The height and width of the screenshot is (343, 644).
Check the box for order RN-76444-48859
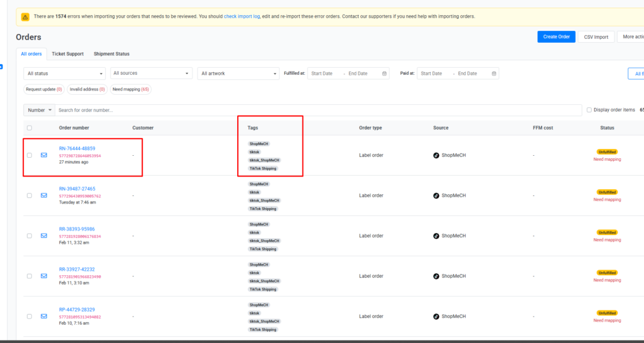pyautogui.click(x=30, y=155)
